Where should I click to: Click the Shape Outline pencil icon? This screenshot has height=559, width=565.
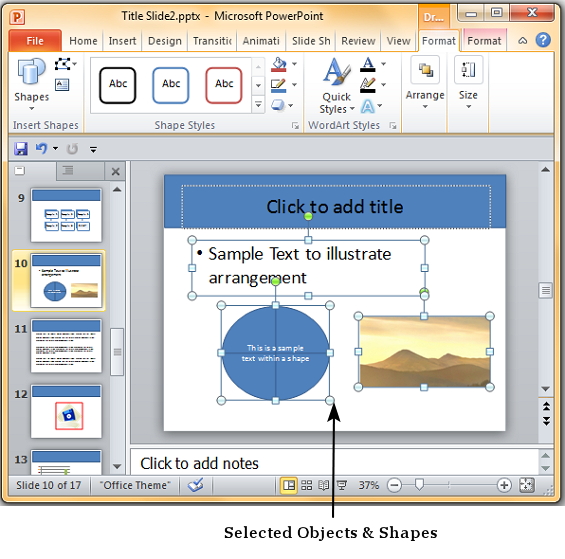click(279, 85)
